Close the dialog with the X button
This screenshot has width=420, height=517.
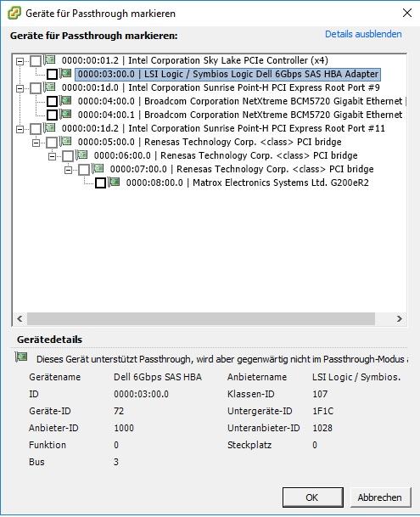coord(407,13)
